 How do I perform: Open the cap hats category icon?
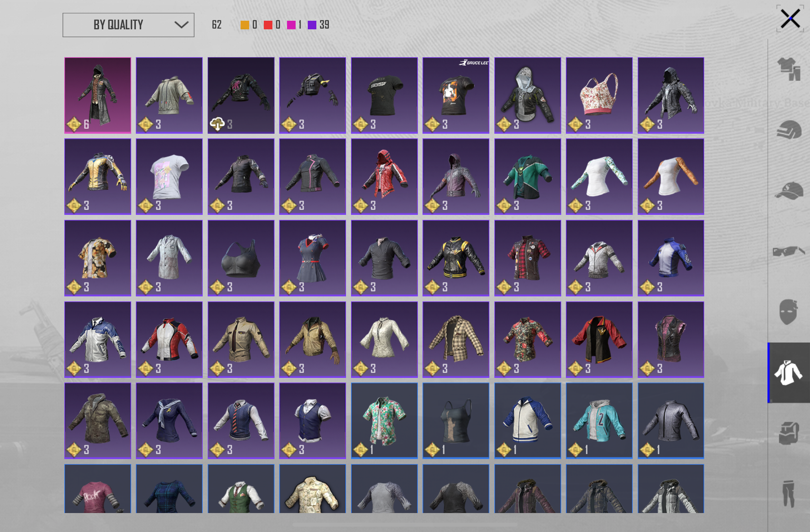789,191
